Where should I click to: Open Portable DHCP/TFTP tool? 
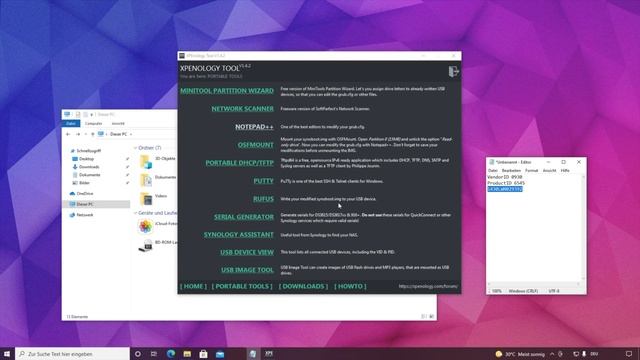pos(240,162)
